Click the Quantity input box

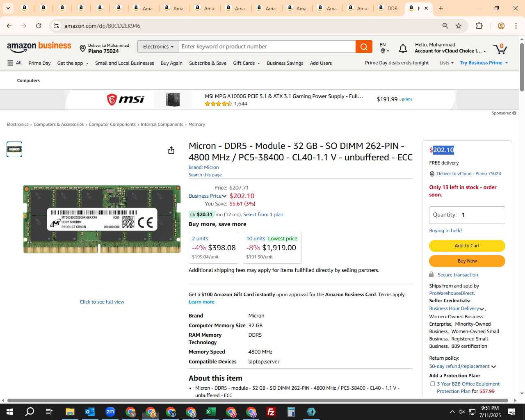pos(467,215)
